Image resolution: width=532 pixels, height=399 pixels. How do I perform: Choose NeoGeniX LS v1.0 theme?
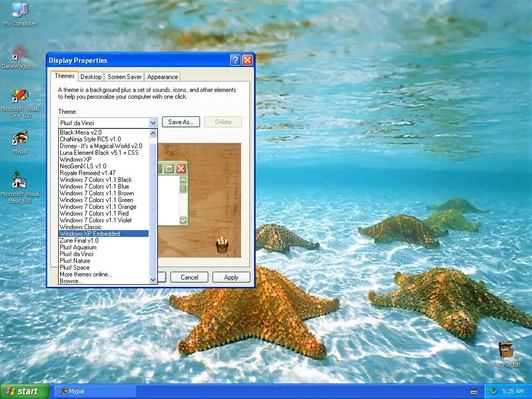104,166
